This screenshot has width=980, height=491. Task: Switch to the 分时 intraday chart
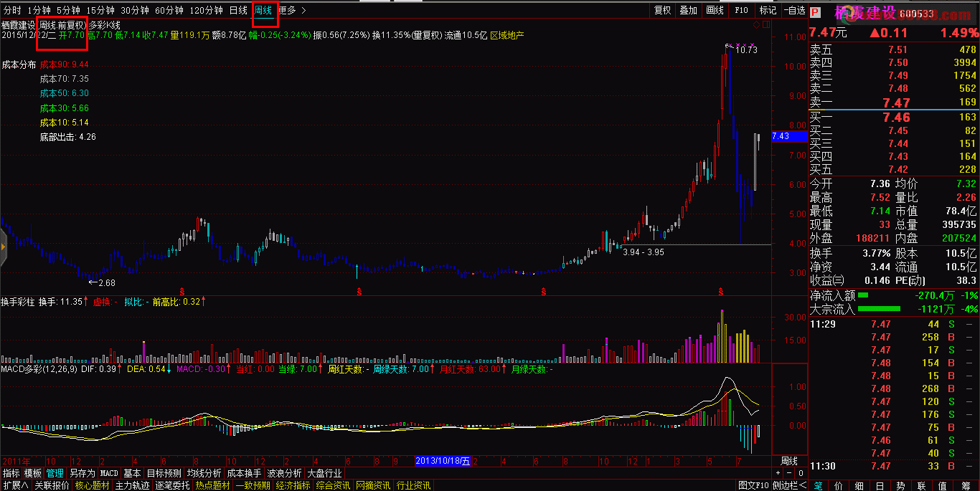click(12, 10)
